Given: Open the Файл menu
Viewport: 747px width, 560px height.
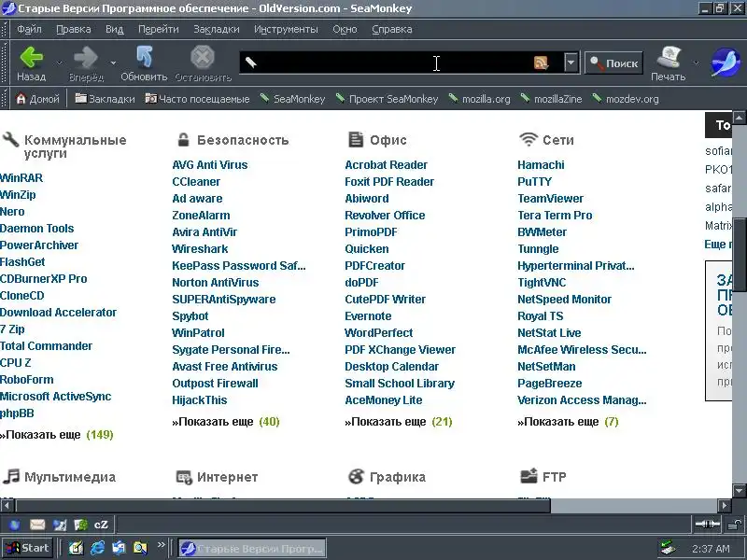Looking at the screenshot, I should (29, 30).
